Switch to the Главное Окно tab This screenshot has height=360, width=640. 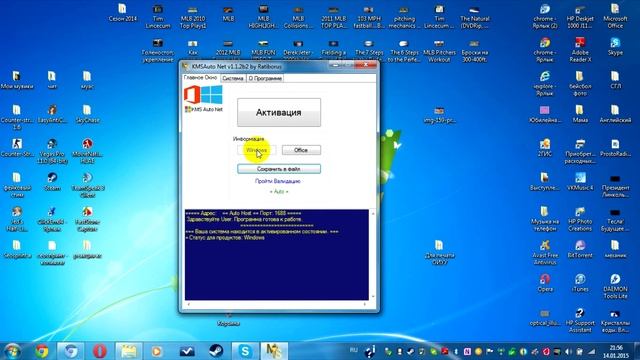[200, 78]
